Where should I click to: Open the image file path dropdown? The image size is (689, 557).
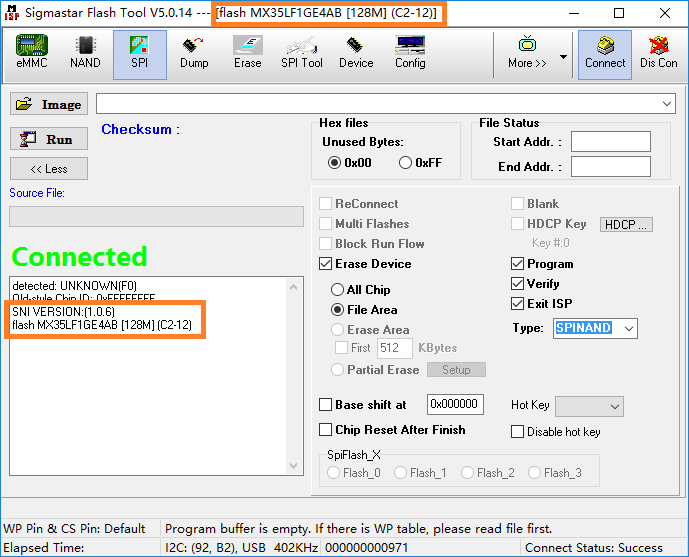point(667,104)
